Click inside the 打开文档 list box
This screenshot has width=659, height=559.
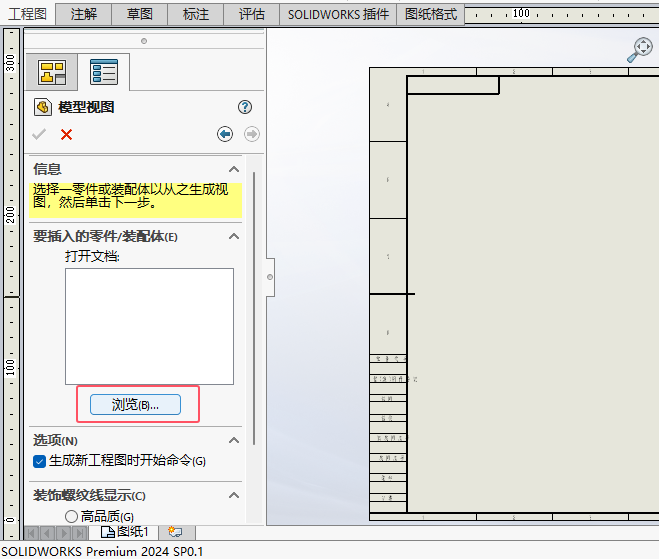click(x=149, y=327)
